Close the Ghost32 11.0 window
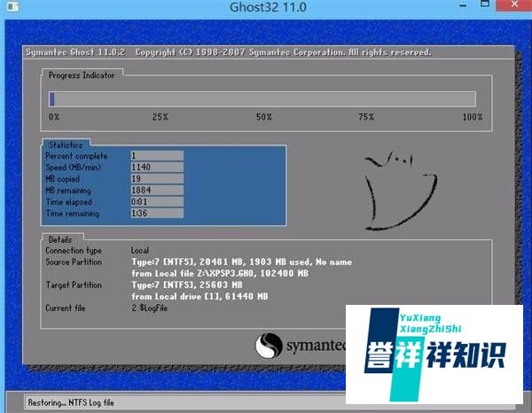Image resolution: width=532 pixels, height=413 pixels. click(x=513, y=4)
